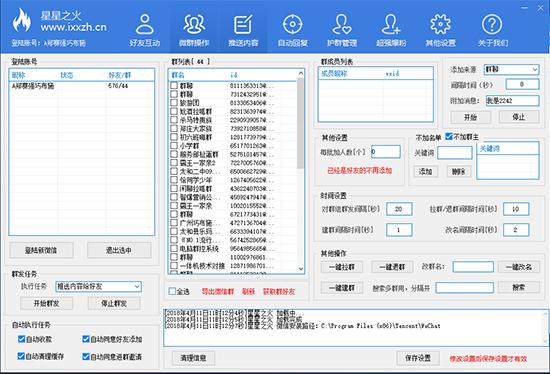Click the 一键建群 button
The image size is (550, 374).
point(342,288)
